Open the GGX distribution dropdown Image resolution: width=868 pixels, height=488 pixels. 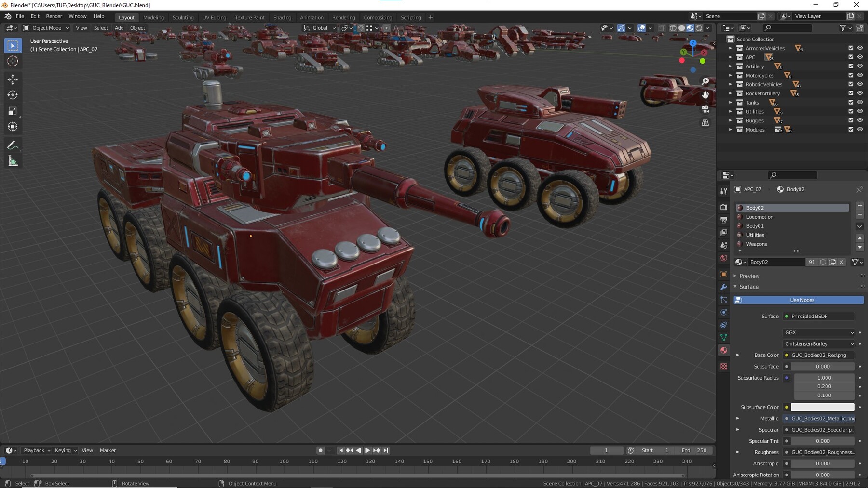click(818, 332)
